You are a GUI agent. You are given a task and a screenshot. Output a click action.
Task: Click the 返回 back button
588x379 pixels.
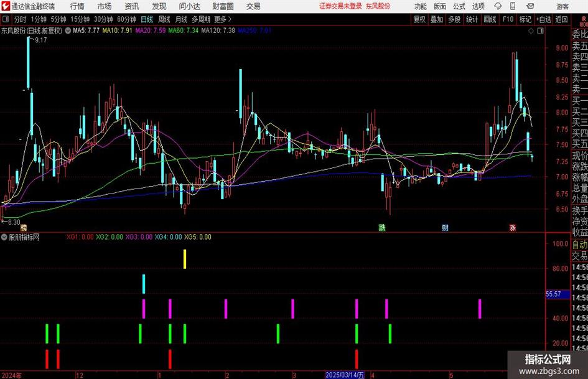click(561, 19)
